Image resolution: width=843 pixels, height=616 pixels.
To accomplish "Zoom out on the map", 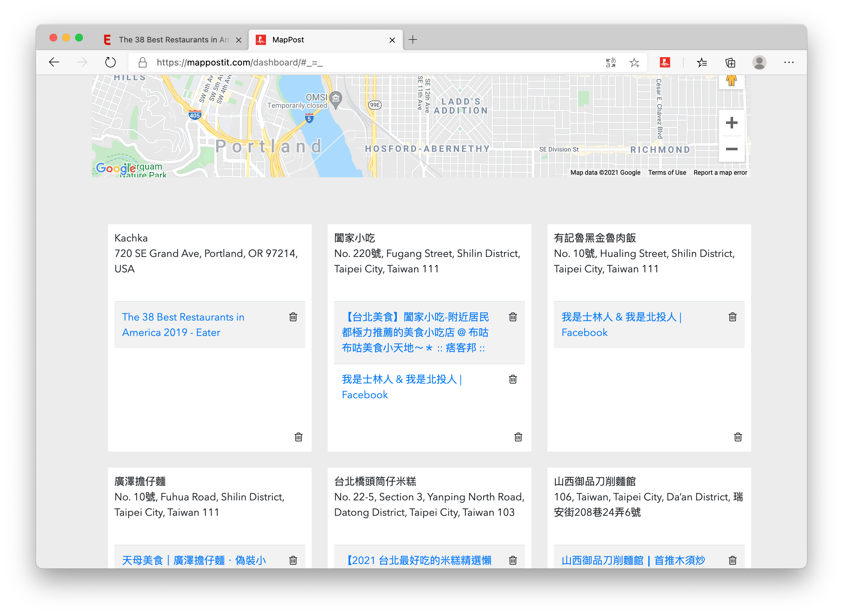I will (732, 149).
